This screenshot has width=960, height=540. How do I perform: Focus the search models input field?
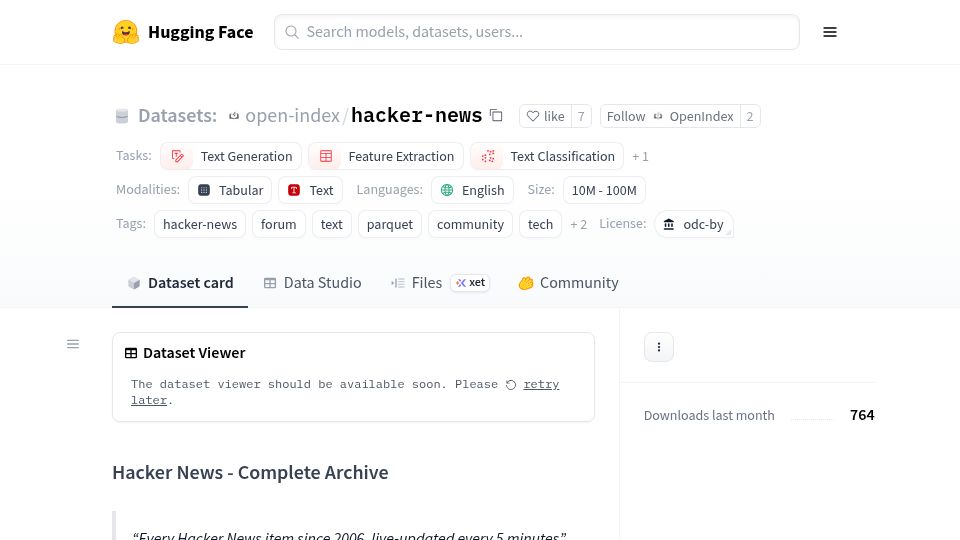tap(537, 32)
